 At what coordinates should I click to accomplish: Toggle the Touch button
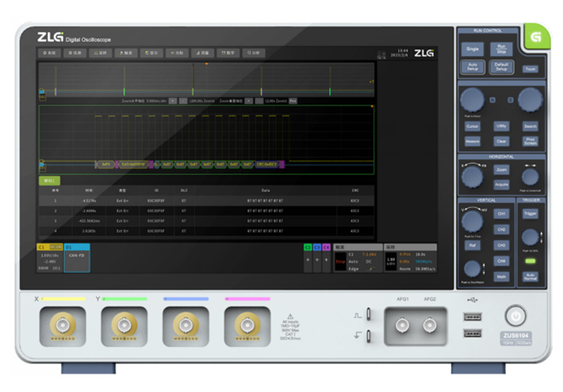point(529,69)
